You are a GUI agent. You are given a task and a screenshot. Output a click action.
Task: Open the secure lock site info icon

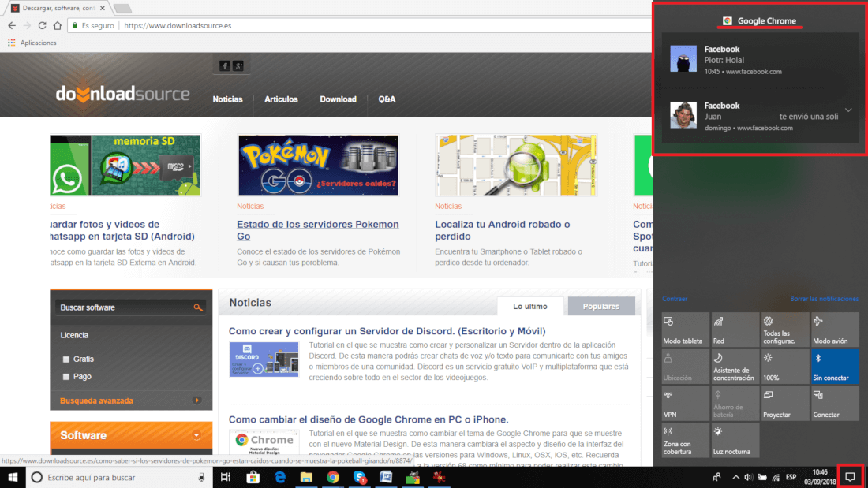point(74,25)
